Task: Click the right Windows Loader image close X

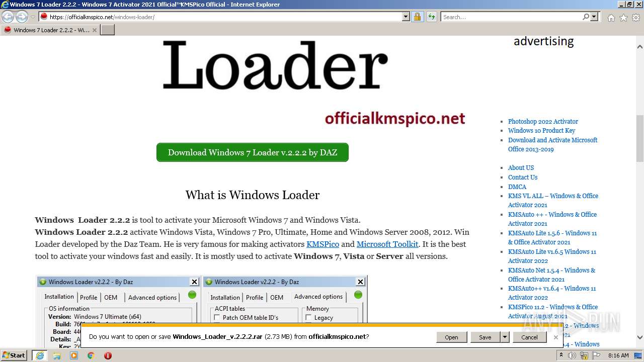Action: click(360, 282)
